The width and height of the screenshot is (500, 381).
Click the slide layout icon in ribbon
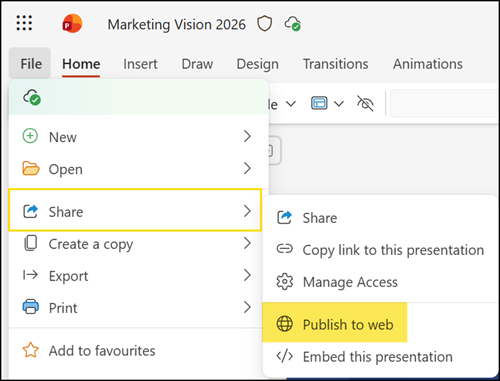coord(319,103)
